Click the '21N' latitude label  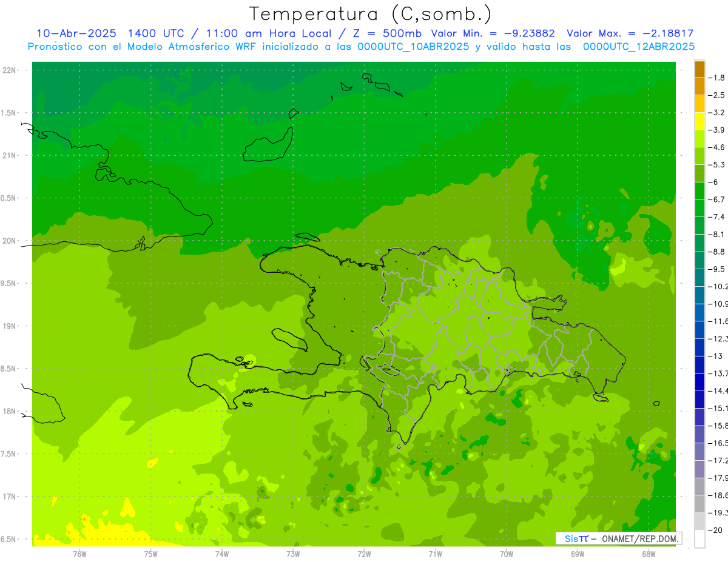point(9,156)
